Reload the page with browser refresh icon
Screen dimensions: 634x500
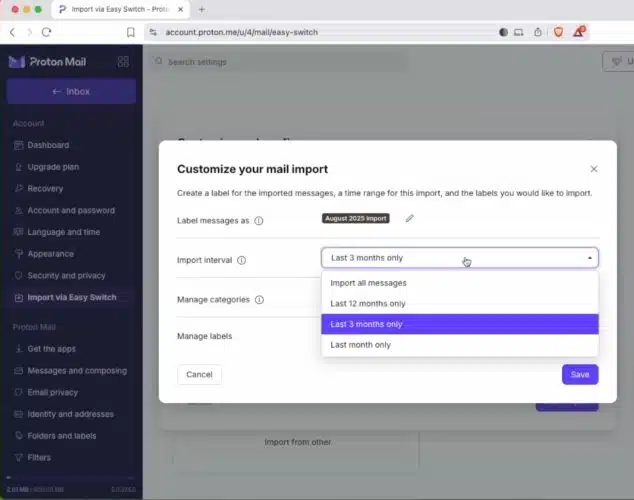46,32
